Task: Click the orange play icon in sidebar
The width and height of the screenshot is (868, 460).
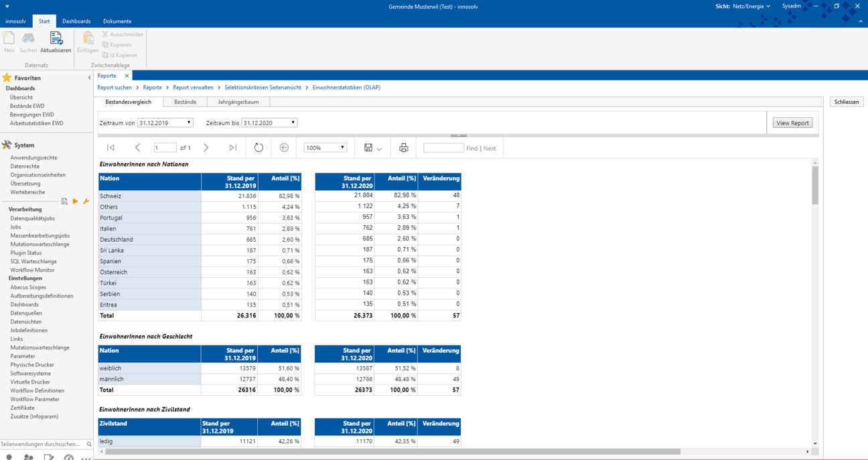Action: click(75, 201)
